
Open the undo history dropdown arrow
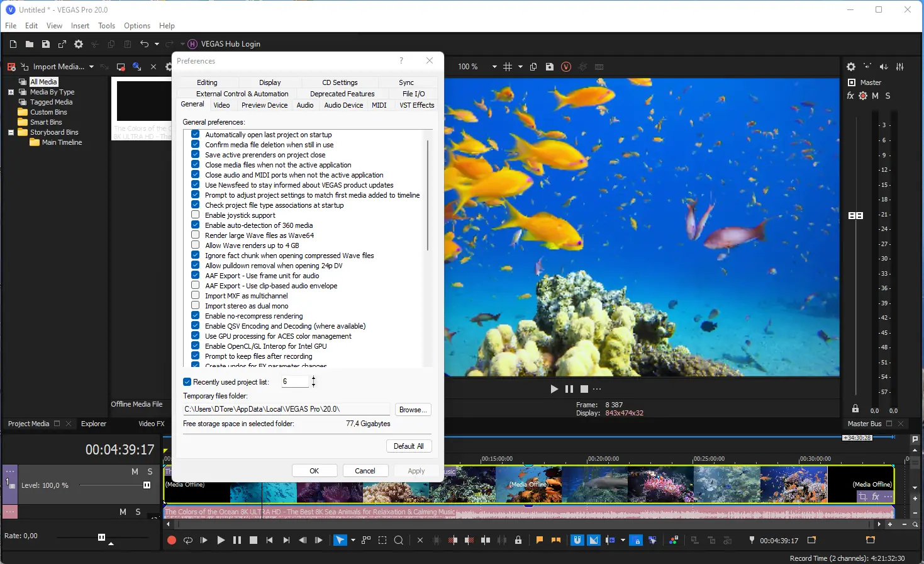(157, 44)
